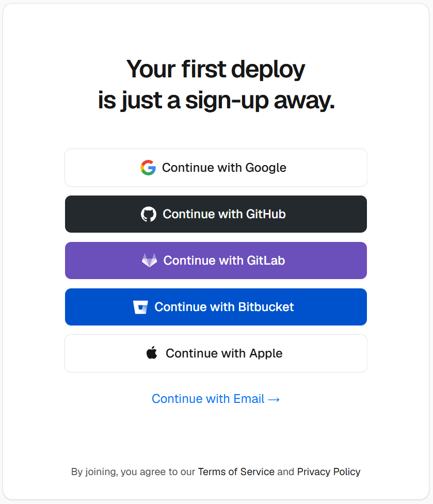Click the "is just a sign-up away." heading line
The image size is (433, 504).
tap(216, 100)
